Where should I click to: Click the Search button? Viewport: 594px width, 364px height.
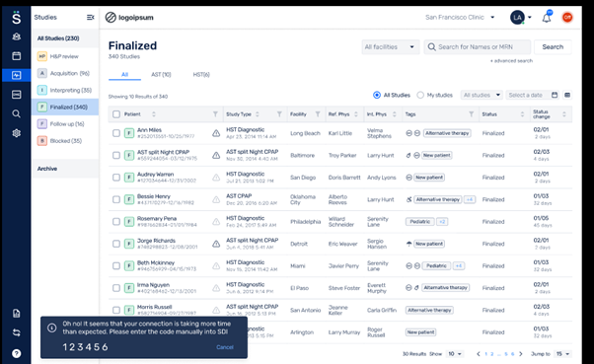[x=553, y=47]
